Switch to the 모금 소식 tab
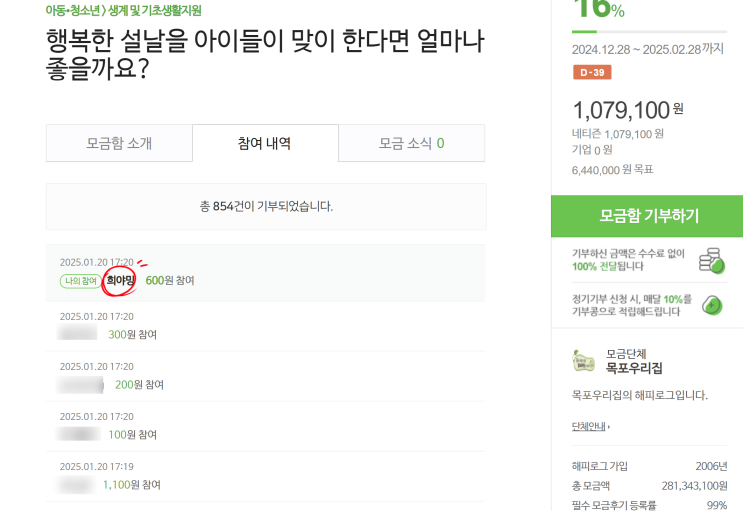 (411, 143)
